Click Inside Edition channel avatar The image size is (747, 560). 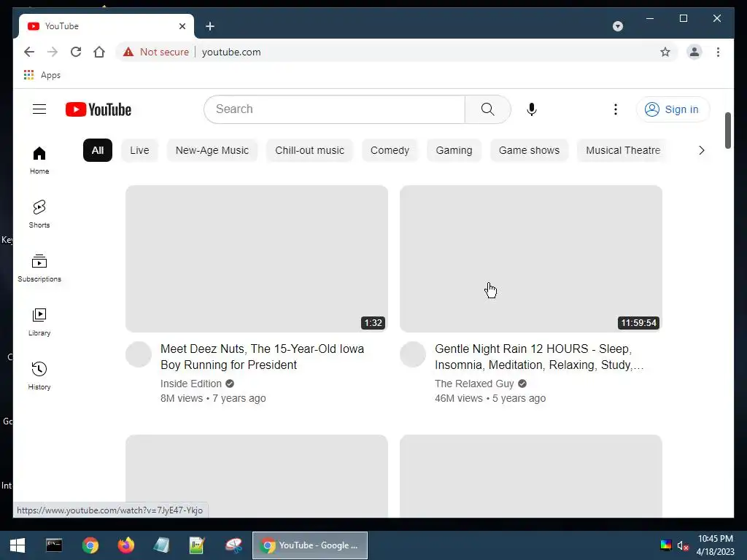click(139, 354)
